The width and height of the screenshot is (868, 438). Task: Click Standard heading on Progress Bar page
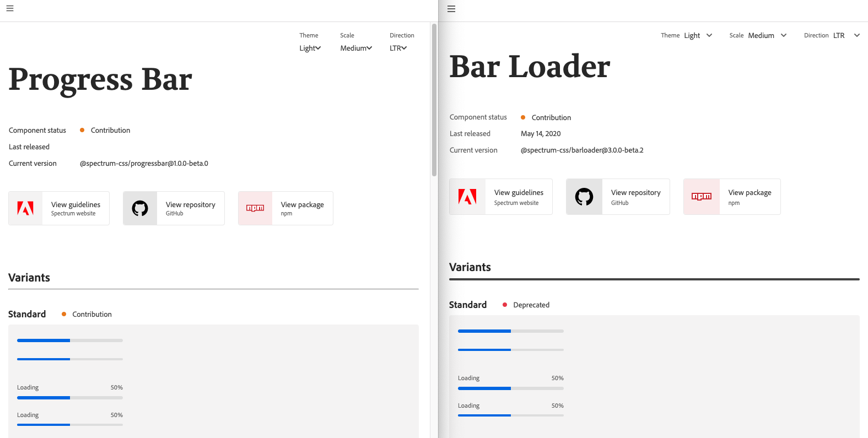(27, 314)
